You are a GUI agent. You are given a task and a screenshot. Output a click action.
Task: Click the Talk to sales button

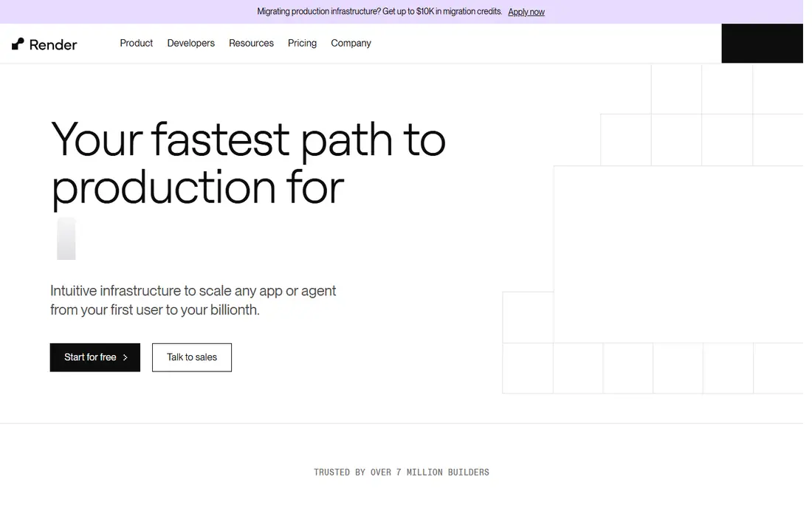pyautogui.click(x=192, y=357)
